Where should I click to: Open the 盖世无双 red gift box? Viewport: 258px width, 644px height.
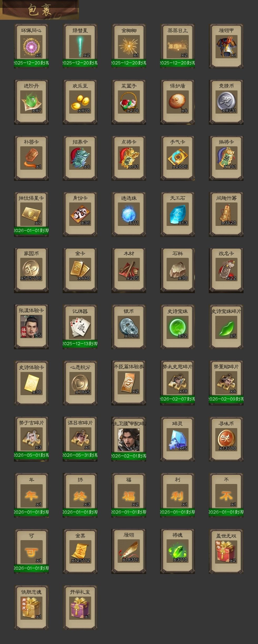click(226, 551)
